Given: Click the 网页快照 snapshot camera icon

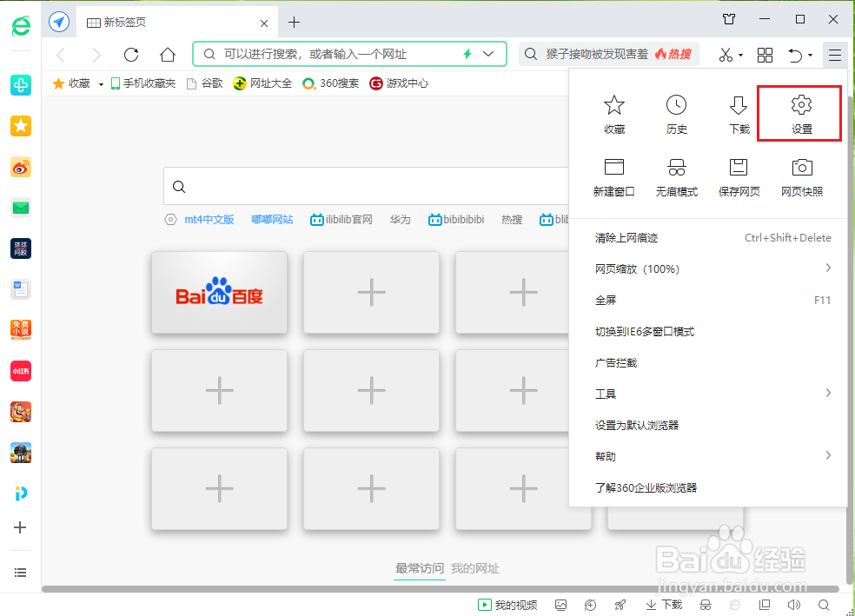Looking at the screenshot, I should pyautogui.click(x=800, y=174).
